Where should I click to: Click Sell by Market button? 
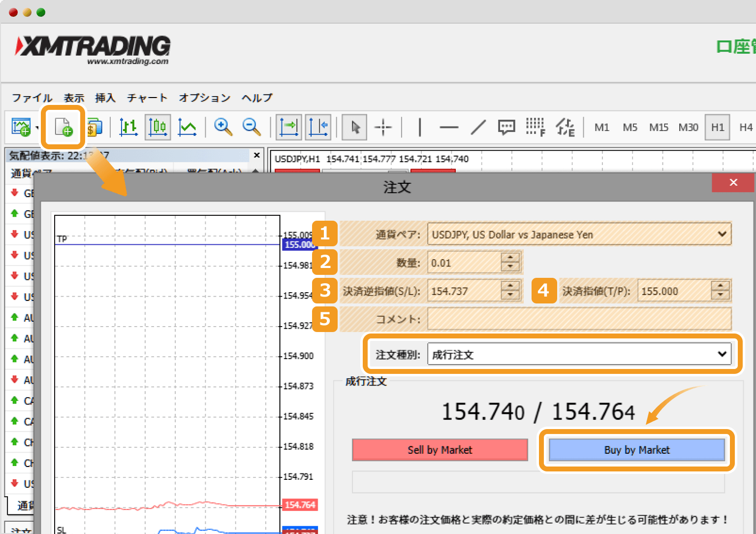coord(440,450)
